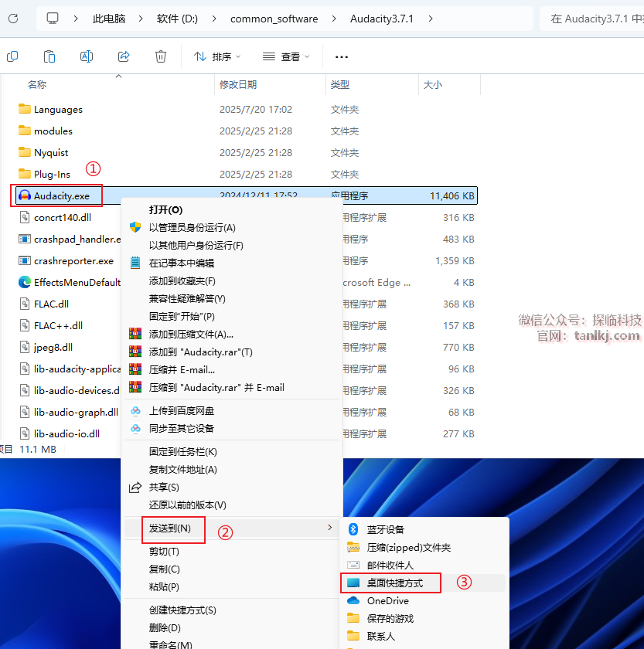Expand the chevron after 软件 (D:) breadcrumb

(214, 19)
